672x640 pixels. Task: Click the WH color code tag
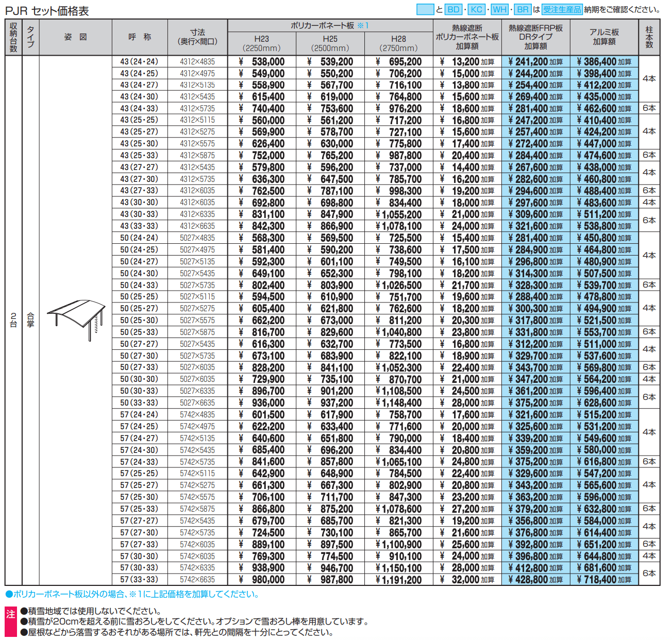click(x=499, y=9)
